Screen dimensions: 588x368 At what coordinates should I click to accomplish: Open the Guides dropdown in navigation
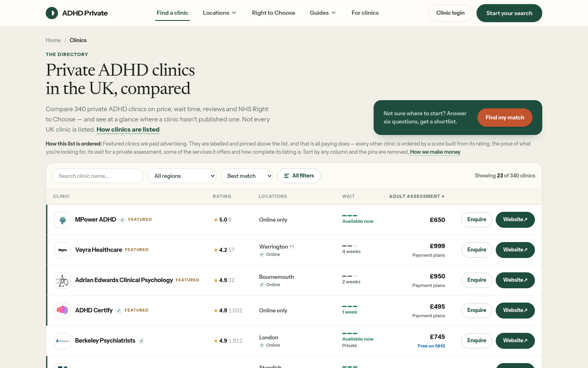pos(323,13)
